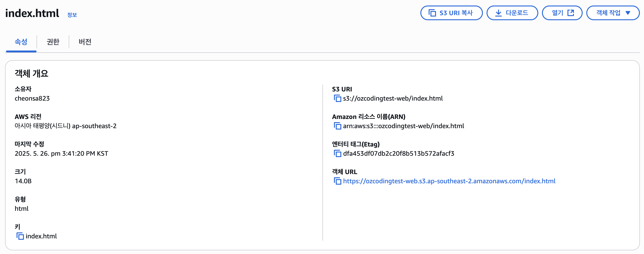Copy the index.html key icon
This screenshot has height=254, width=644.
point(20,236)
